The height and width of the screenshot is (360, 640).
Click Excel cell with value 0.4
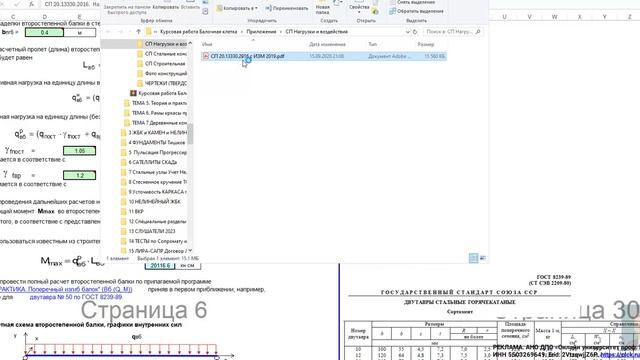pos(44,32)
